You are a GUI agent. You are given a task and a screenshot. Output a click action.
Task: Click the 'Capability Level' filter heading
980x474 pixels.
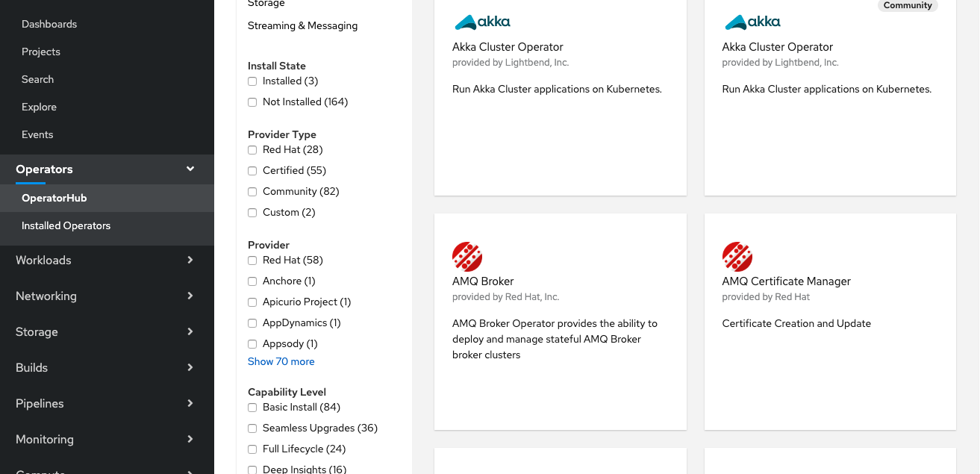pyautogui.click(x=287, y=393)
